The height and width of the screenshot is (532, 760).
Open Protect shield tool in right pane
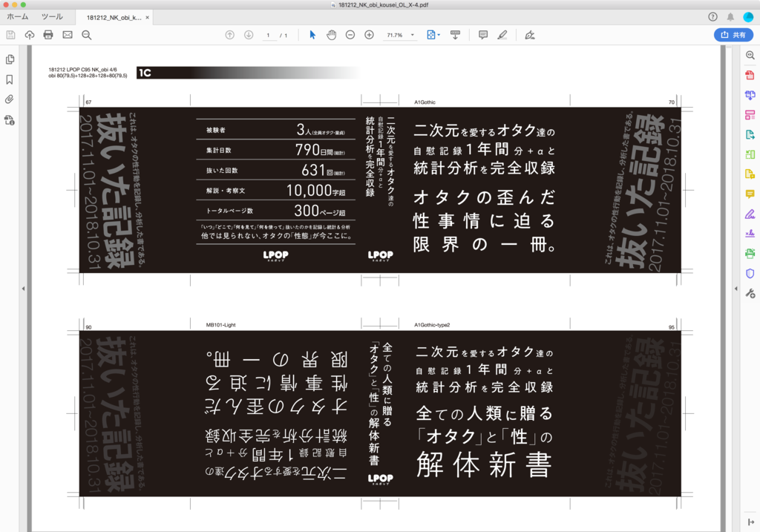750,273
